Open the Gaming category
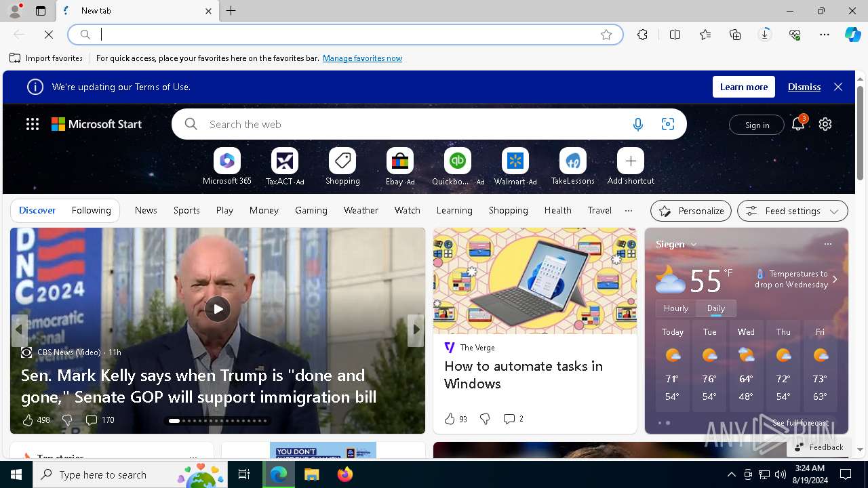Image resolution: width=868 pixels, height=488 pixels. point(311,210)
